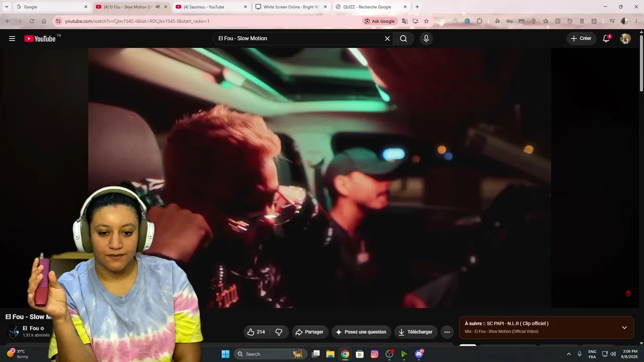Run the YouTube search with magnifier button
This screenshot has height=362, width=644.
[404, 39]
